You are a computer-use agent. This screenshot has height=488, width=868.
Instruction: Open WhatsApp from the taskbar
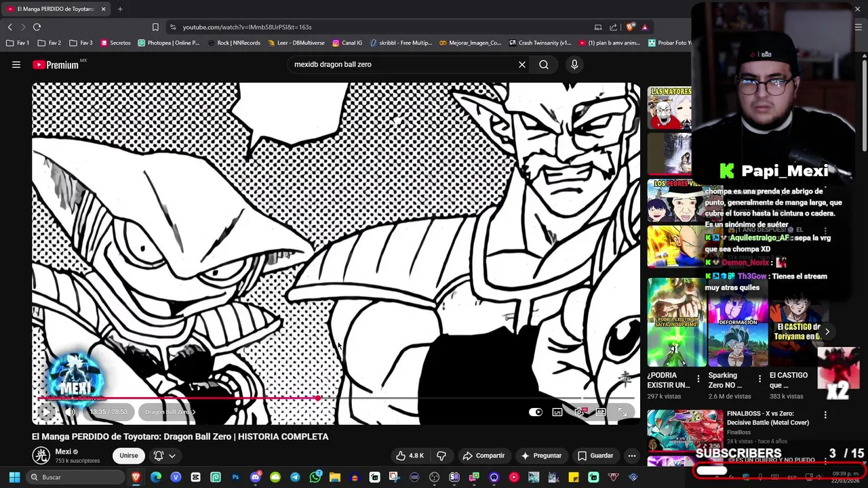tap(315, 477)
